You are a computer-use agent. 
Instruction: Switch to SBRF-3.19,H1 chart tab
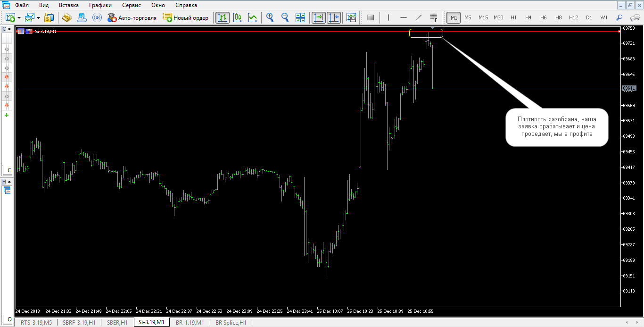79,323
